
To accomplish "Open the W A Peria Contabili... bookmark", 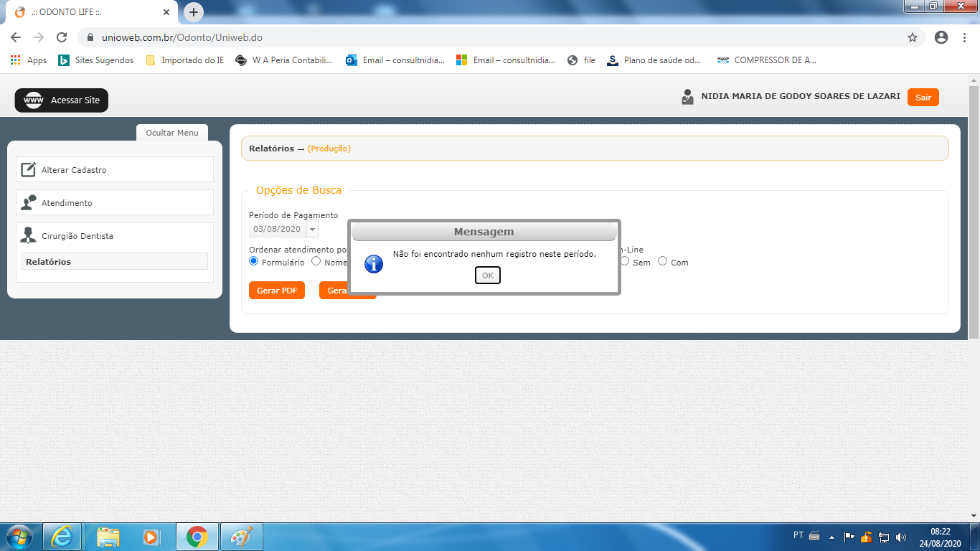I will [x=284, y=60].
